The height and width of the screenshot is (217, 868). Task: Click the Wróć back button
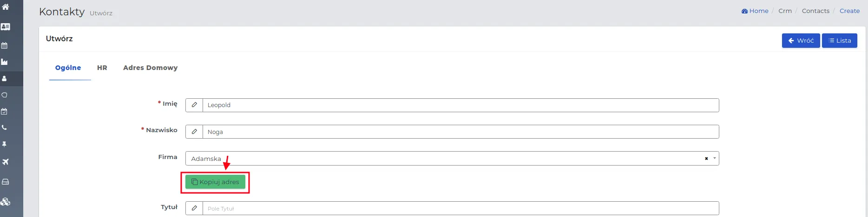[x=801, y=40]
